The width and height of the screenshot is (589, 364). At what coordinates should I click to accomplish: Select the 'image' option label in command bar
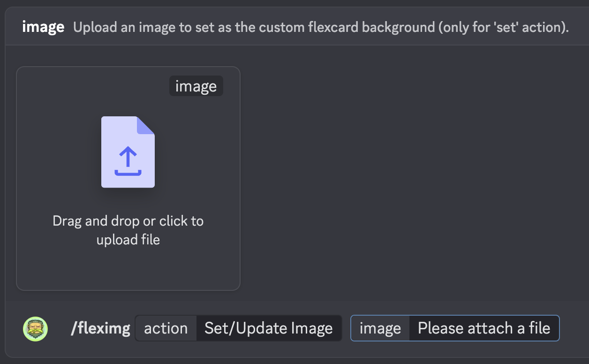[380, 328]
